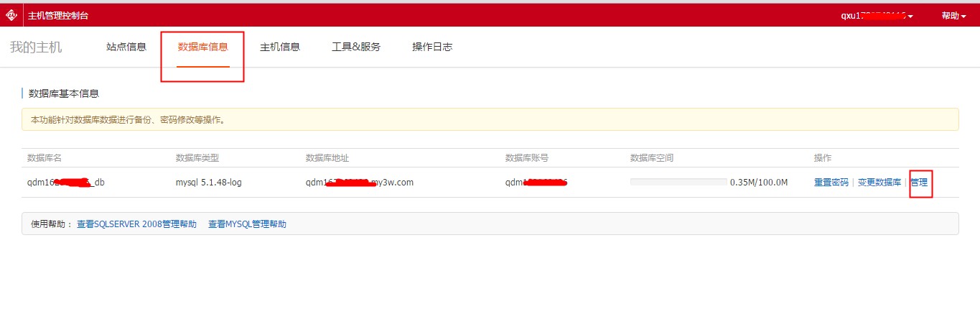Viewport: 980px width, 317px height.
Task: Click the 数据库空间 usage progress bar
Action: click(678, 183)
